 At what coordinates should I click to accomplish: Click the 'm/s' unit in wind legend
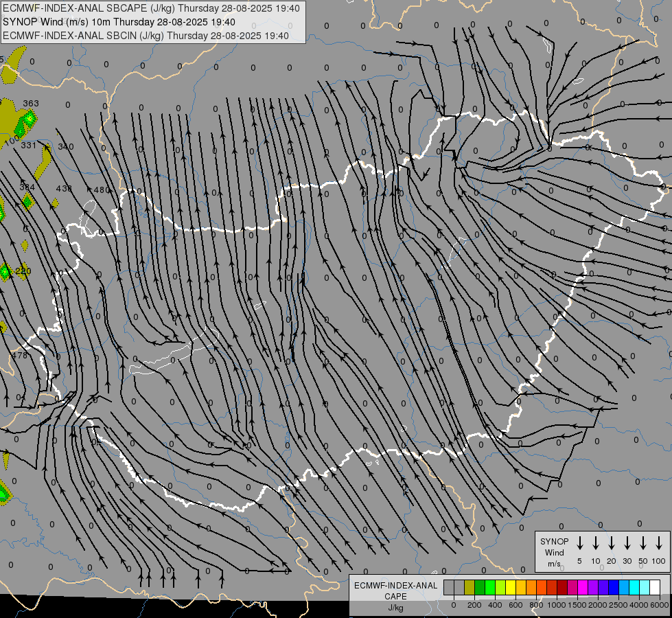(x=554, y=564)
